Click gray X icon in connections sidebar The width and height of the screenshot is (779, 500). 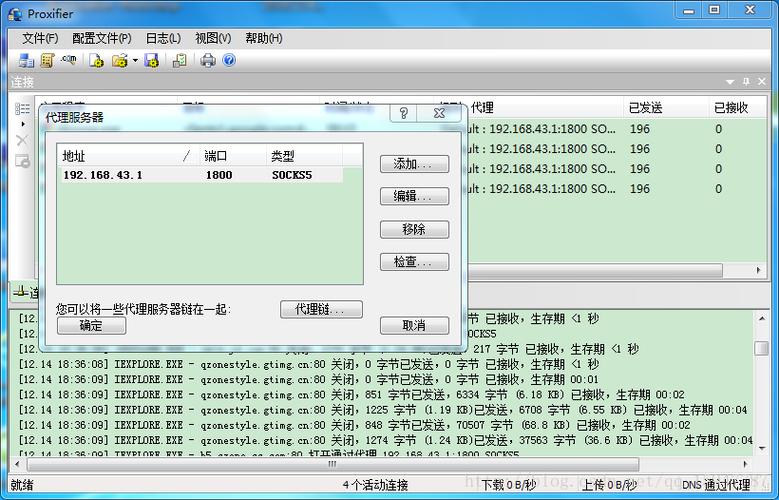click(22, 141)
